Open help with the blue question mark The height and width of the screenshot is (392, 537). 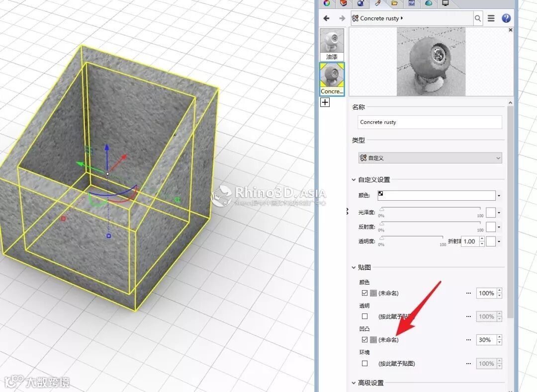click(506, 18)
